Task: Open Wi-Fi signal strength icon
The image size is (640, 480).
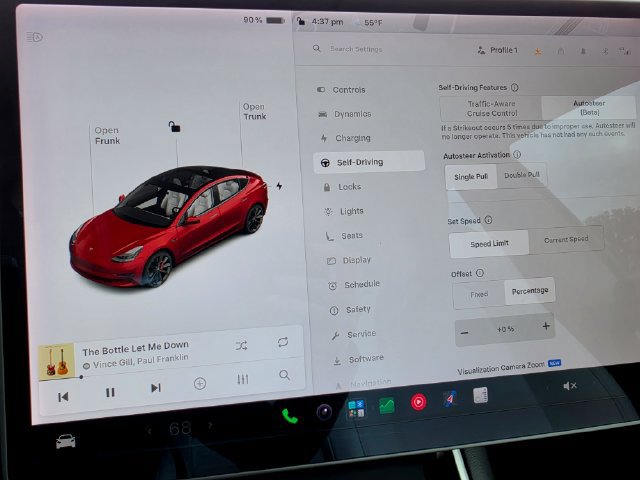Action: (x=624, y=51)
